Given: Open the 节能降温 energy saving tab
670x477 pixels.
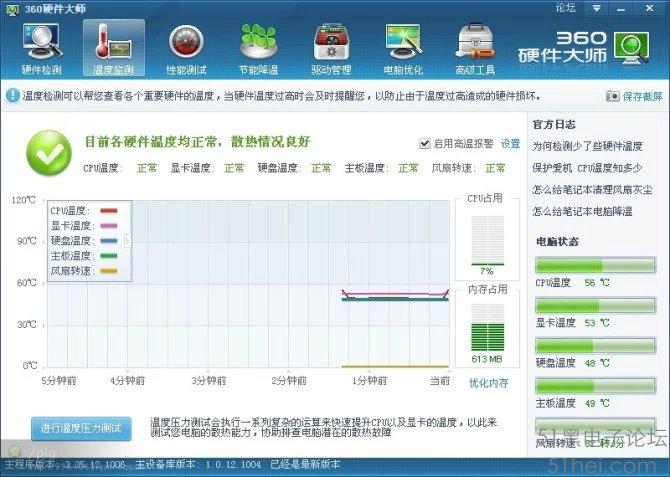Looking at the screenshot, I should (258, 49).
